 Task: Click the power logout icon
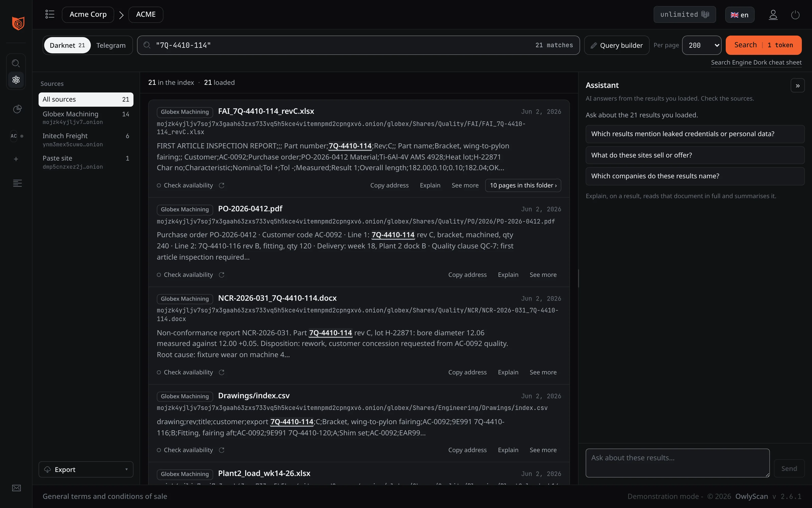[x=795, y=15]
